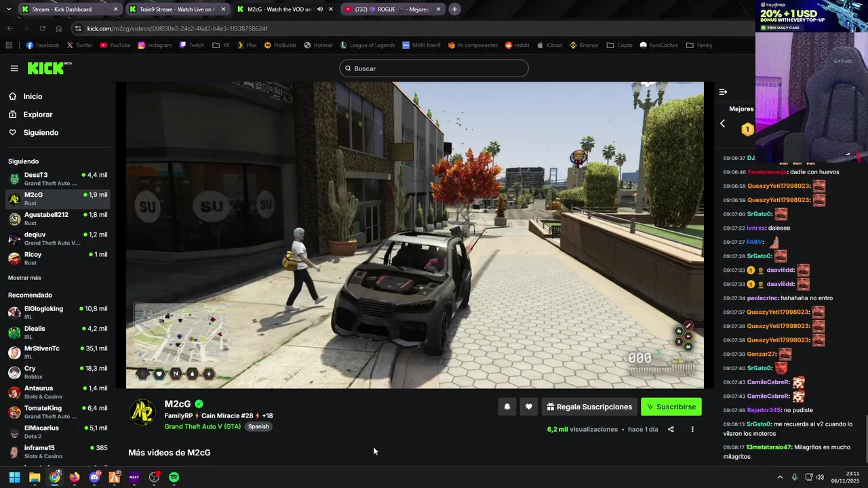Click the notification bell icon for M2cG
This screenshot has width=868, height=488.
point(507,407)
